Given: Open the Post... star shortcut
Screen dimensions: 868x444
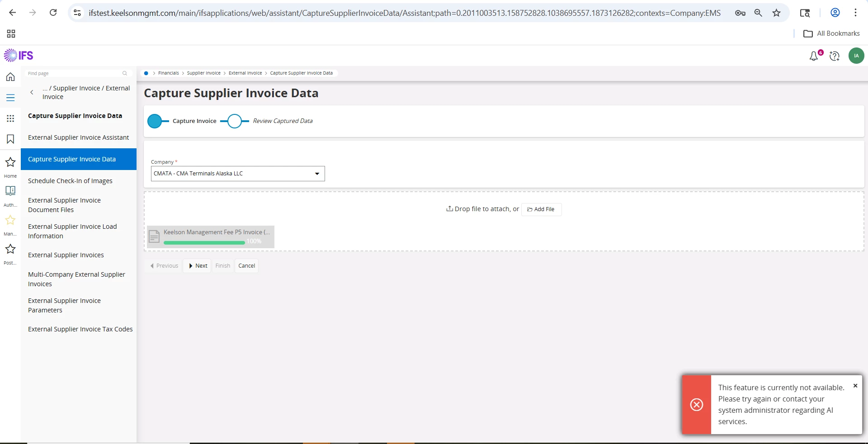Looking at the screenshot, I should [x=10, y=249].
